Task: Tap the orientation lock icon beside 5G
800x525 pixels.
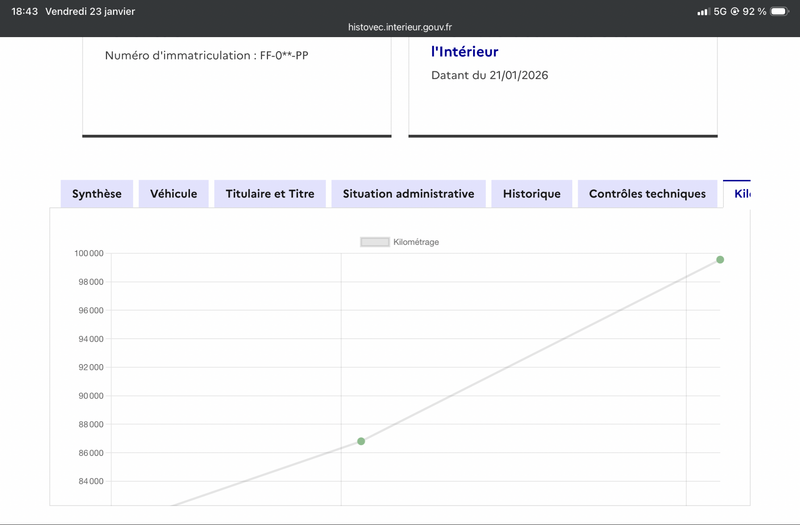Action: [x=735, y=11]
